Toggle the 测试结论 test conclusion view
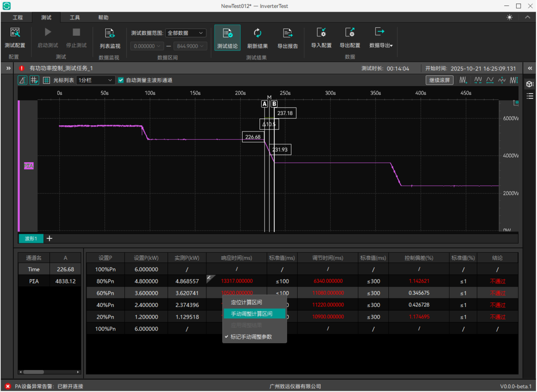The height and width of the screenshot is (392, 537). coord(227,37)
